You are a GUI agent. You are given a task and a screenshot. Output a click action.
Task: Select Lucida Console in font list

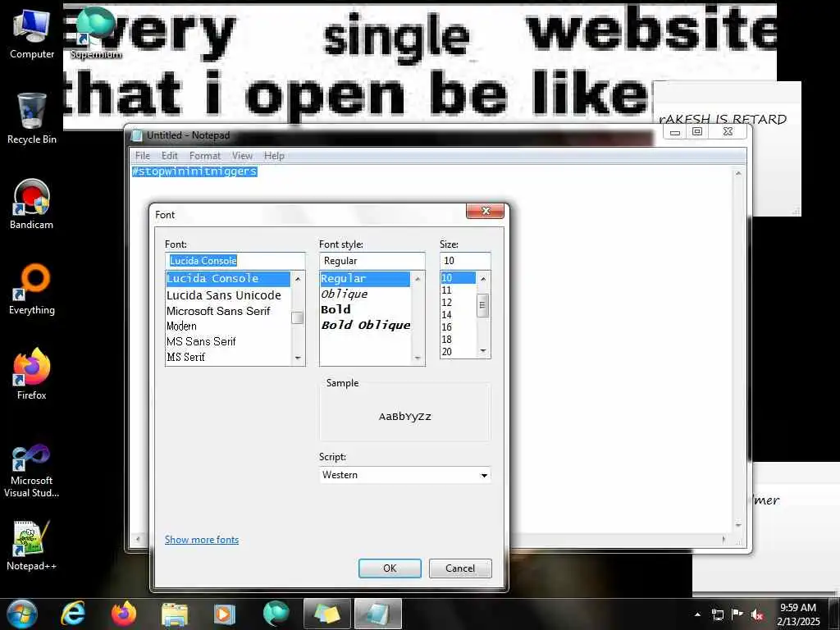pos(228,279)
